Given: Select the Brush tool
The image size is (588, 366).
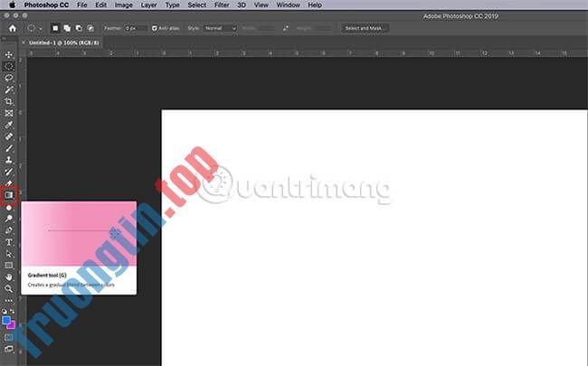Looking at the screenshot, I should pyautogui.click(x=9, y=148).
